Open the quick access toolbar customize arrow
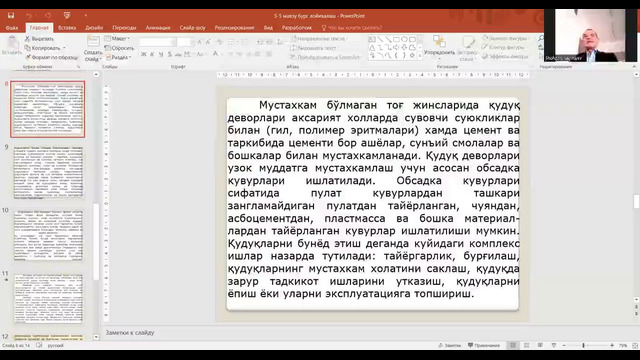This screenshot has height=360, width=640. pos(86,16)
